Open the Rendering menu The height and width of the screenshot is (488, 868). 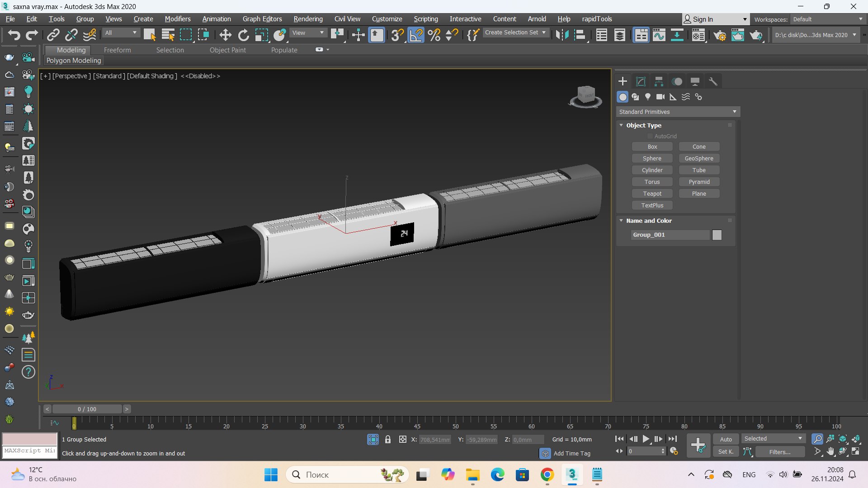308,19
